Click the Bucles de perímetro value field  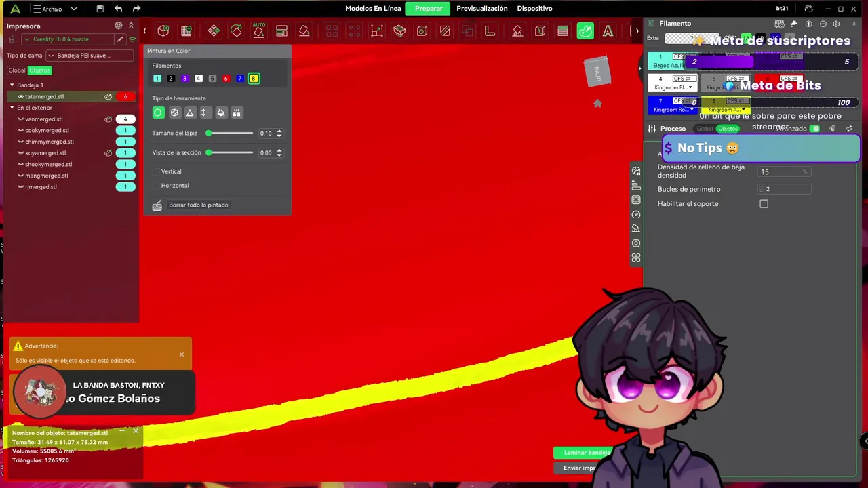pyautogui.click(x=784, y=190)
